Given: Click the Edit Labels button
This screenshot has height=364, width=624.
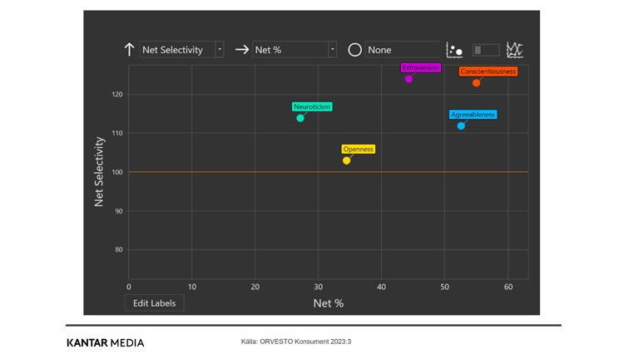Looking at the screenshot, I should click(155, 303).
